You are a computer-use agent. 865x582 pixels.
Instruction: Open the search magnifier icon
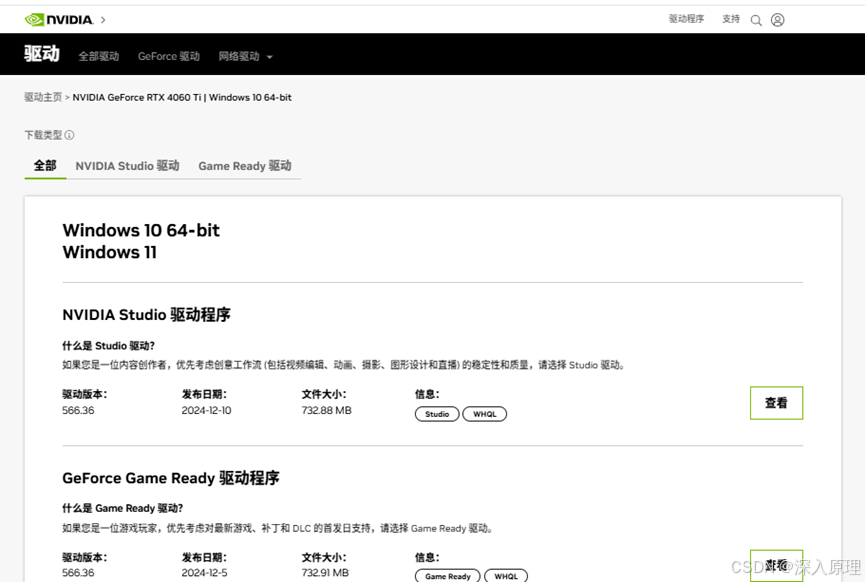[756, 20]
